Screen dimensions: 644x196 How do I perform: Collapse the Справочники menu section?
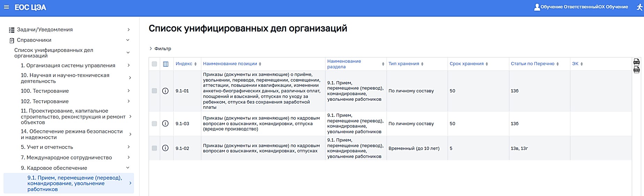[128, 40]
